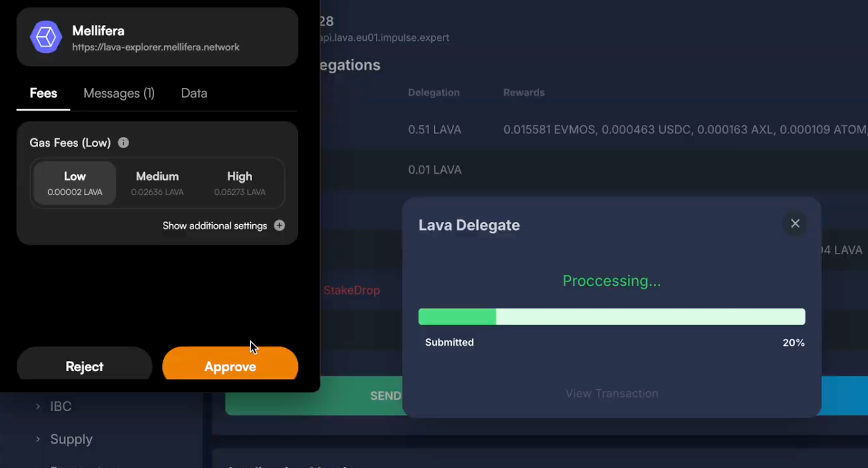Click the Rewards column header
This screenshot has width=868, height=468.
click(x=524, y=92)
